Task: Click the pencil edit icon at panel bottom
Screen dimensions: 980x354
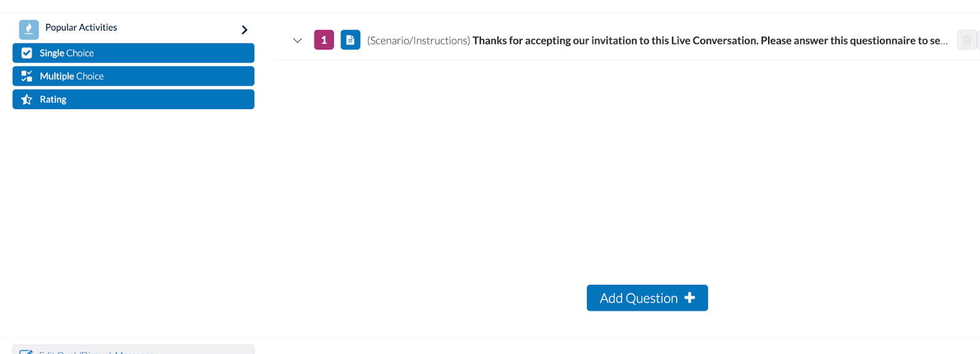Action: coord(26,352)
